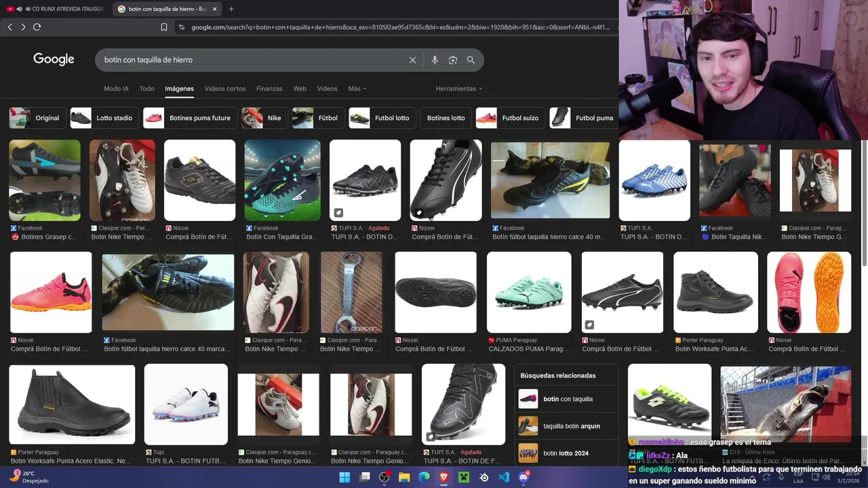This screenshot has height=488, width=868.
Task: Open Vídeos results tab
Action: point(327,89)
